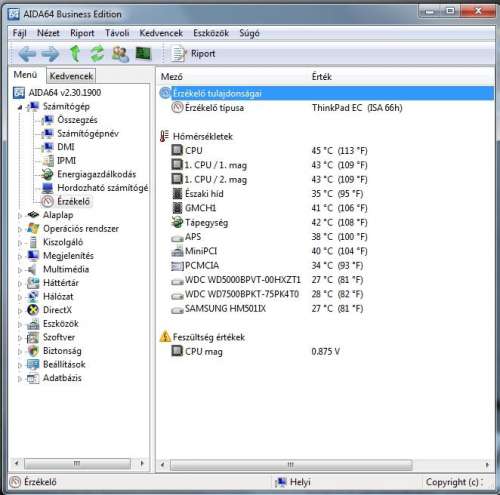Open the Számítógépnév entry
The height and width of the screenshot is (495, 500).
tap(88, 134)
